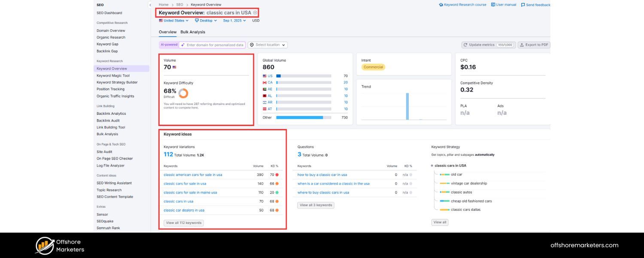Click the plus icon after classic cars in USA
This screenshot has width=644, height=258.
[255, 12]
